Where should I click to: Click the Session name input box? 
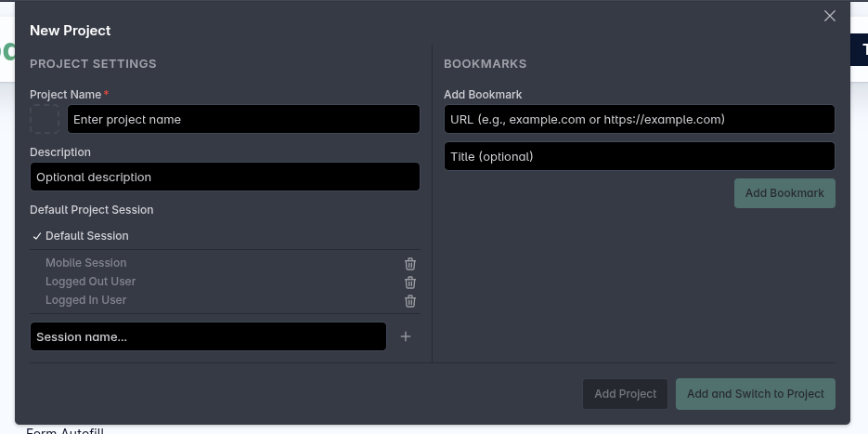[x=208, y=336]
